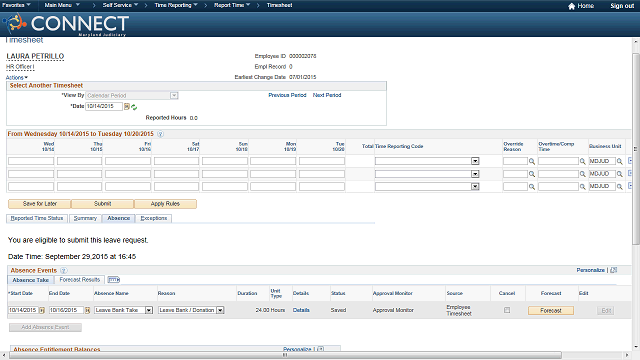This screenshot has width=640, height=360.
Task: Open the Forecast Results tab
Action: click(80, 280)
